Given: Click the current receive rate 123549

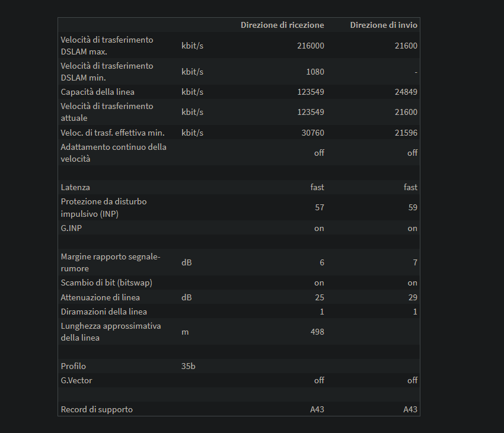Looking at the screenshot, I should (311, 112).
